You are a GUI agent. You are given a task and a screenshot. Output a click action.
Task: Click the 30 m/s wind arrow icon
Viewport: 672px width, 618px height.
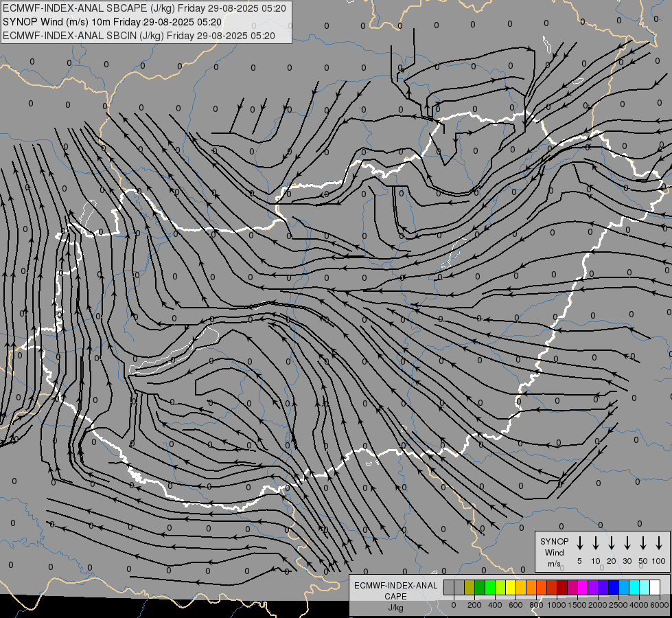click(x=627, y=543)
